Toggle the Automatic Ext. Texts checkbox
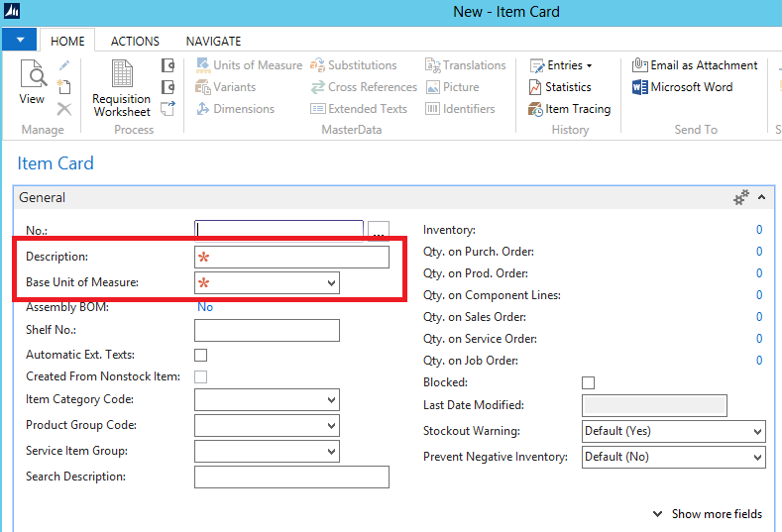 pyautogui.click(x=200, y=355)
